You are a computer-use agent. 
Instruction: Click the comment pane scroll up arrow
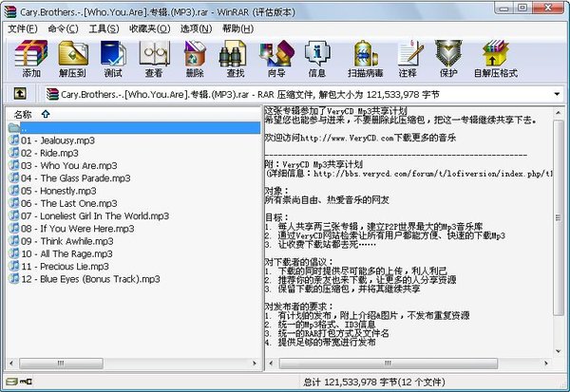(559, 113)
